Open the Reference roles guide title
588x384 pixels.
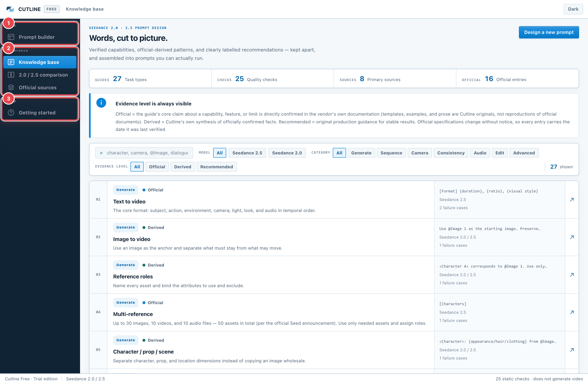point(133,277)
